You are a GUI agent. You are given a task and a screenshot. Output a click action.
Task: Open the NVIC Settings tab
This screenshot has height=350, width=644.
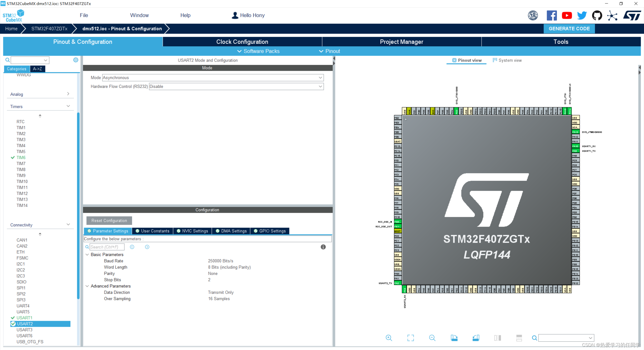pyautogui.click(x=192, y=231)
